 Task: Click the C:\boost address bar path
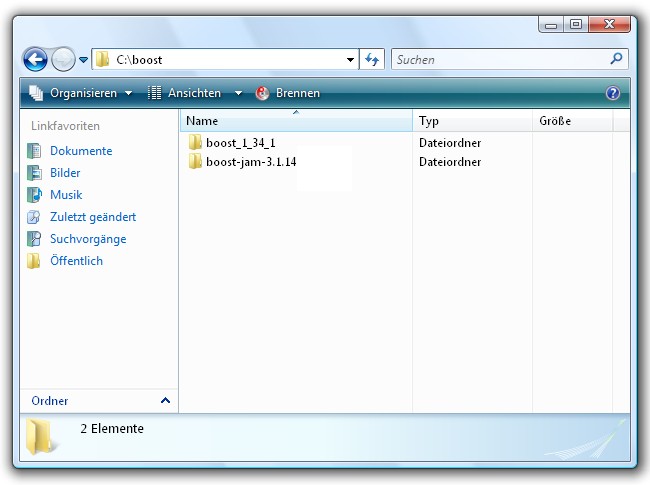[x=139, y=60]
